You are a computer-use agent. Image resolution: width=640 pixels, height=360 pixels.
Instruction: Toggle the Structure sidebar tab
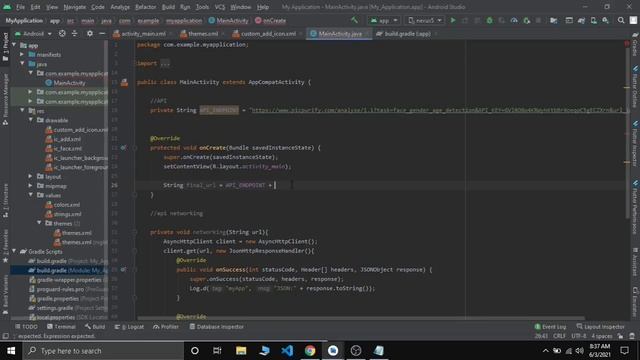5,200
